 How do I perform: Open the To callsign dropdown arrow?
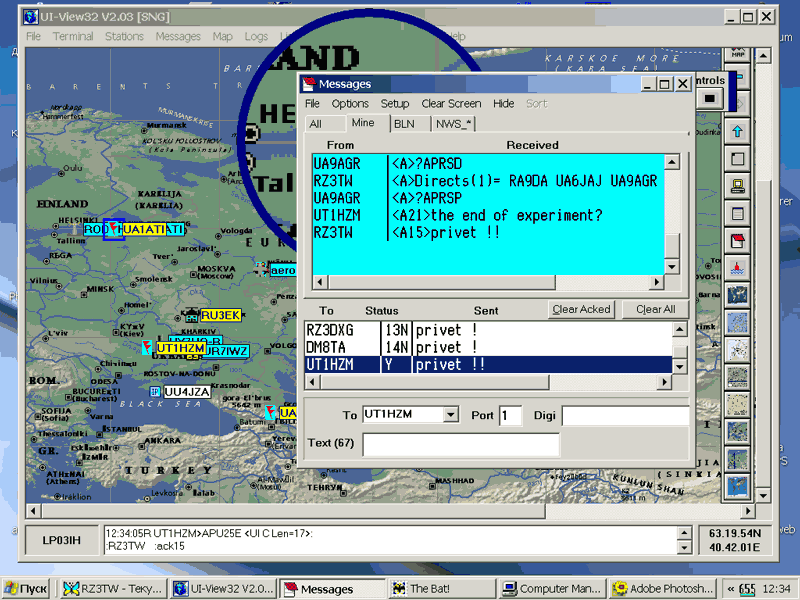pos(451,415)
